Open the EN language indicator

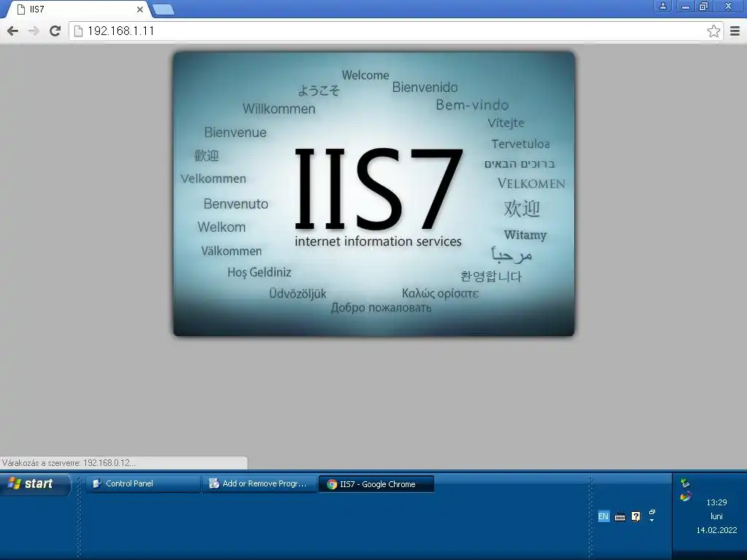(x=603, y=516)
